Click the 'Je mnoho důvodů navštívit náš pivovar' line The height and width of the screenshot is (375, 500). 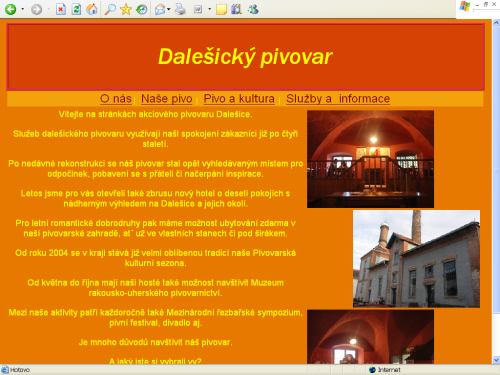(x=155, y=342)
